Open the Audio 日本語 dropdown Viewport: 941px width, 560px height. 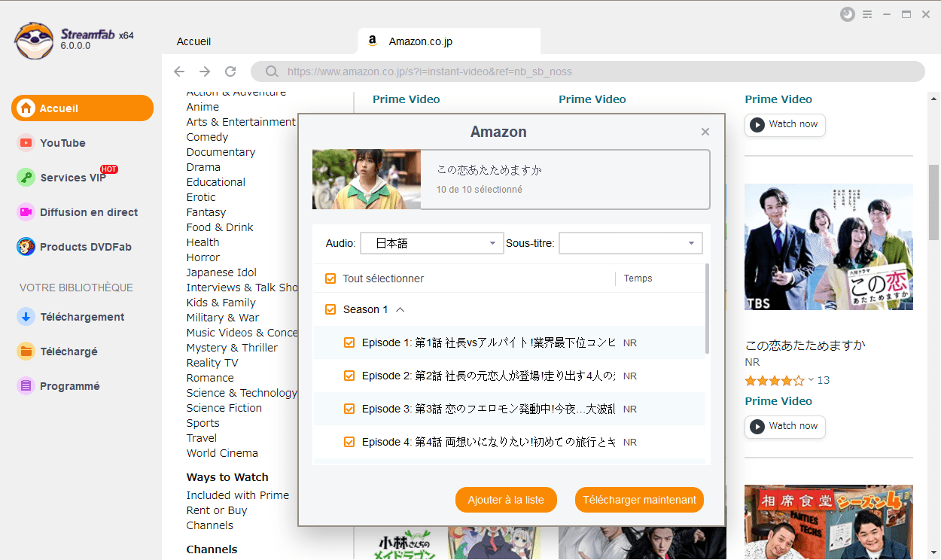click(432, 243)
